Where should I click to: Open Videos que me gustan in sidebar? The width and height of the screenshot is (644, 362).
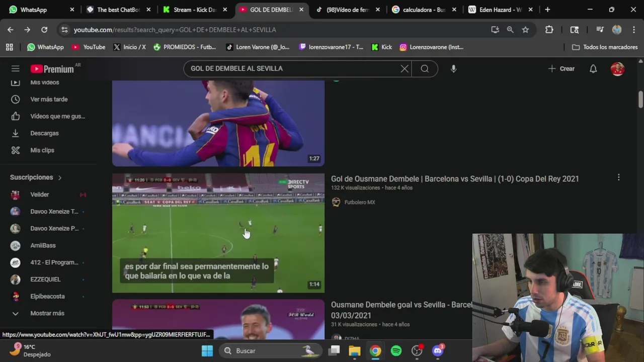tap(49, 116)
